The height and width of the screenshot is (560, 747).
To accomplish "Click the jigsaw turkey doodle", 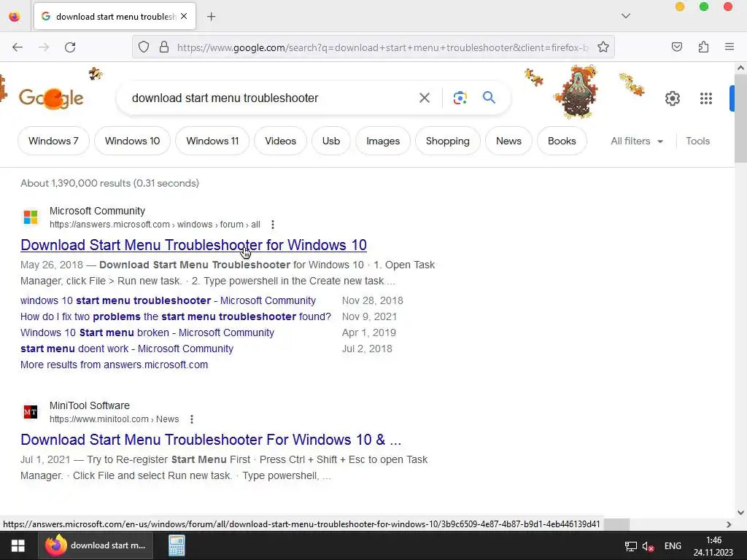I will [x=576, y=93].
